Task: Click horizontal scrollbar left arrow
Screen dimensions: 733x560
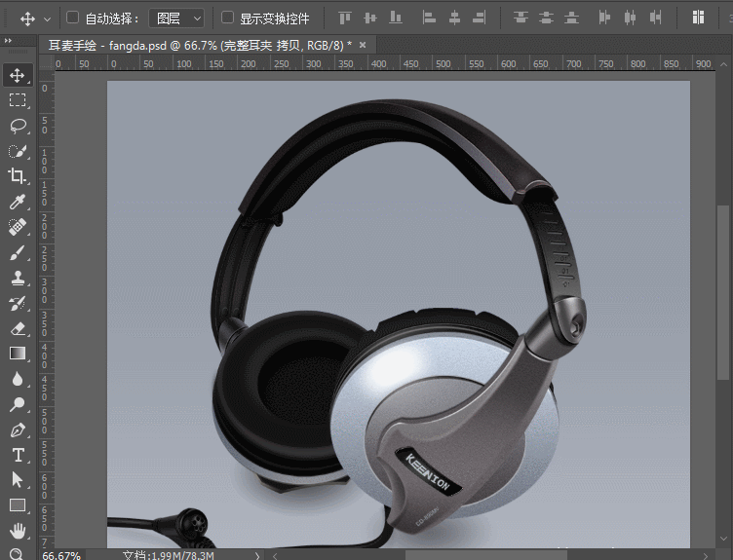Action: pyautogui.click(x=275, y=556)
